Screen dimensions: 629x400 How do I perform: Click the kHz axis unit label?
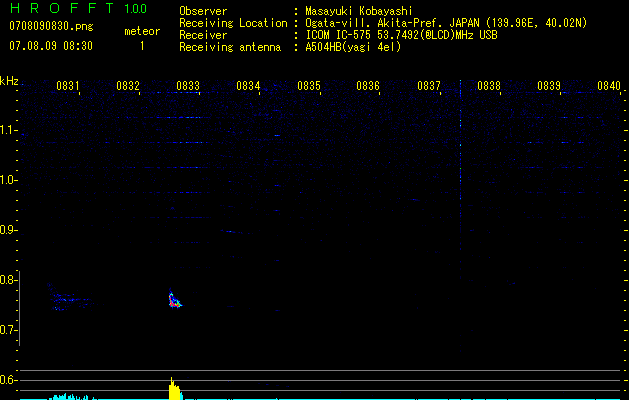pos(10,81)
